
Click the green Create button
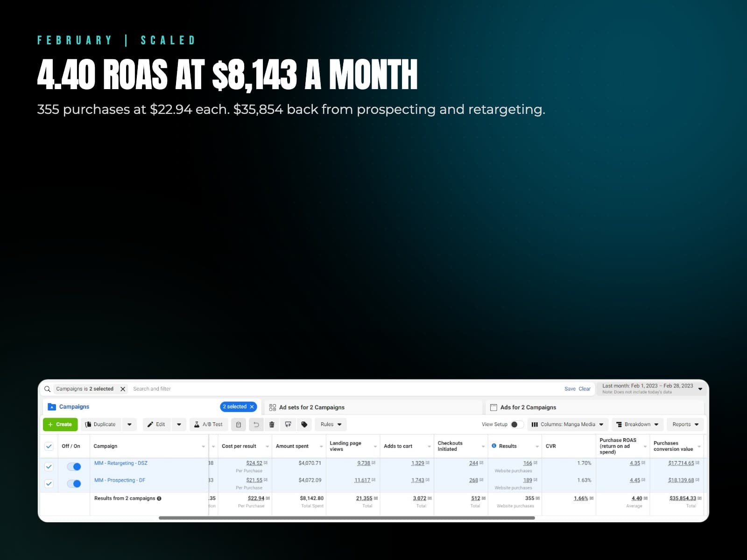(x=60, y=424)
